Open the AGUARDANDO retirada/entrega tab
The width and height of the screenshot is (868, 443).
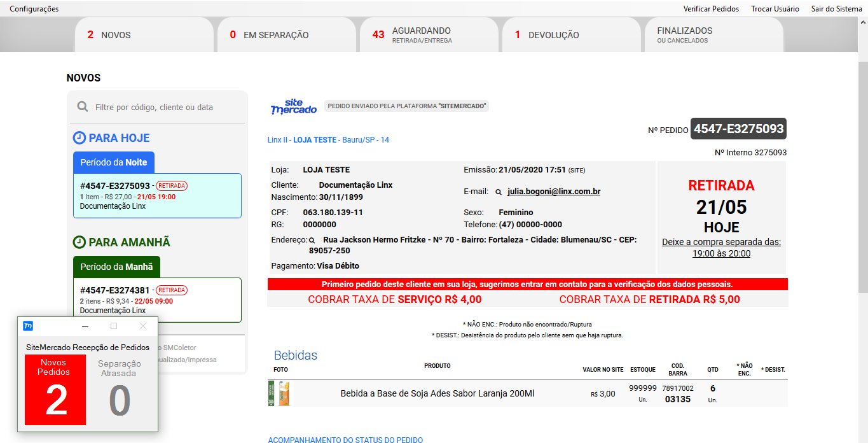pyautogui.click(x=428, y=35)
